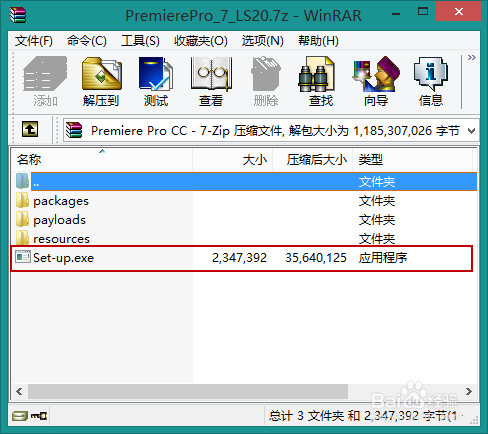Click the packages folder icon
The width and height of the screenshot is (488, 434).
22,200
